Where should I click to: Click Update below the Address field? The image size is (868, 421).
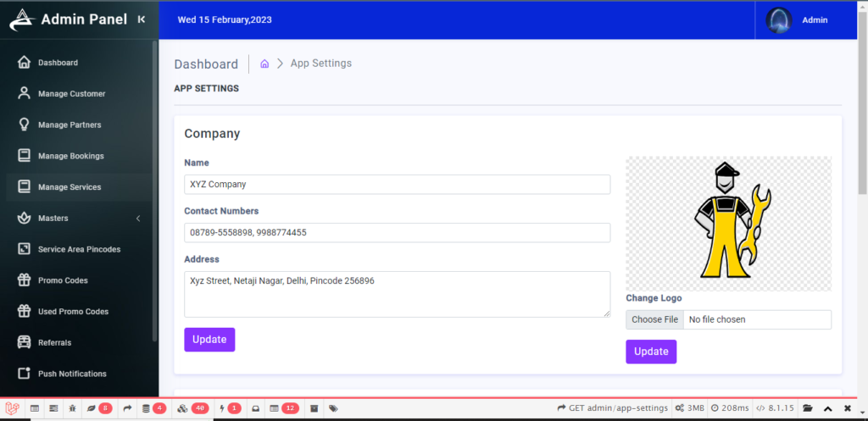click(209, 340)
